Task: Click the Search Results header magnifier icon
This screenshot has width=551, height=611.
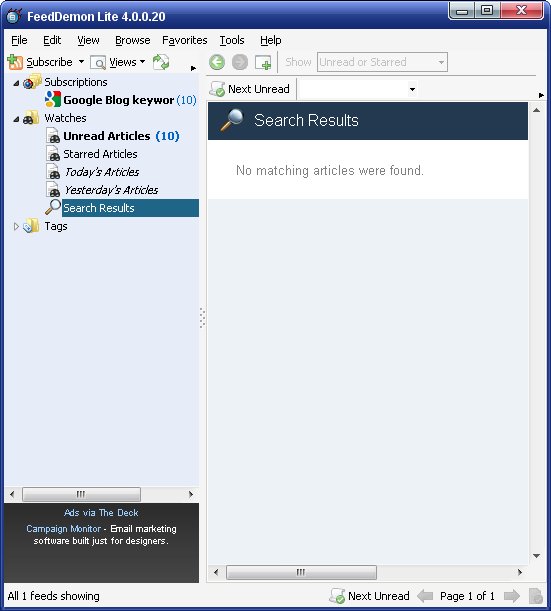Action: point(231,120)
